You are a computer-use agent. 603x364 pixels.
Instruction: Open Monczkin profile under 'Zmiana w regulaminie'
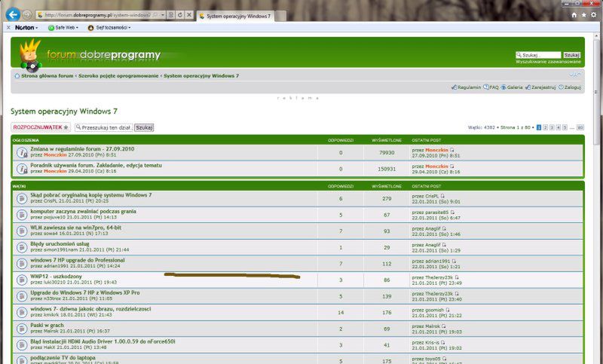[x=55, y=155]
